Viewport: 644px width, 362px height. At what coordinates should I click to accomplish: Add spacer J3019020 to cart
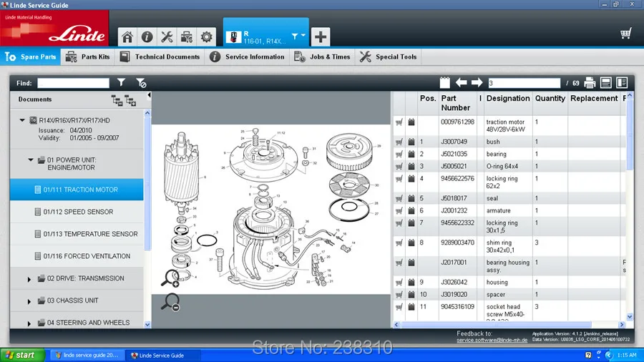tap(399, 294)
